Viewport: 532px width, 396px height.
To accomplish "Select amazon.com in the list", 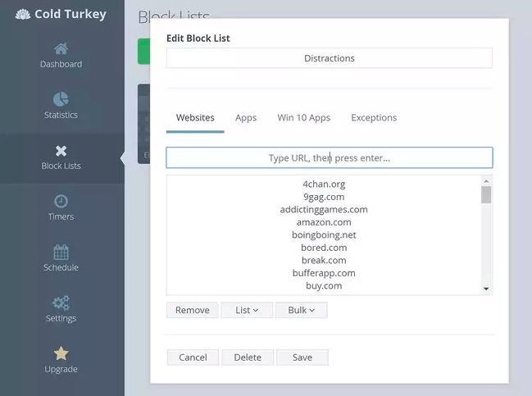I will 324,222.
